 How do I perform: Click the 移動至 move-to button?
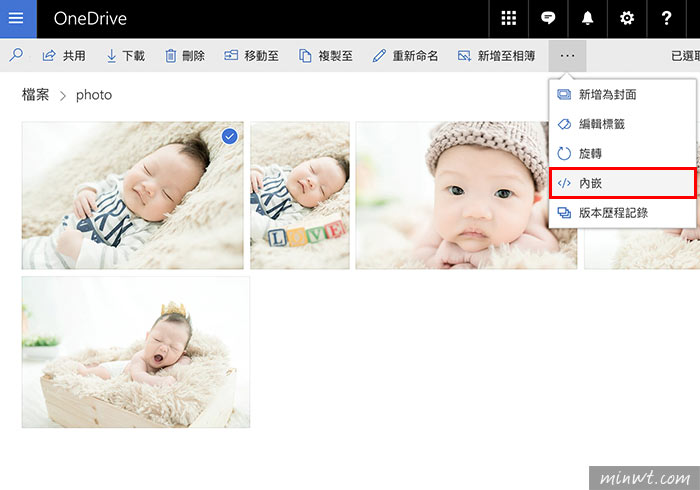pos(251,56)
